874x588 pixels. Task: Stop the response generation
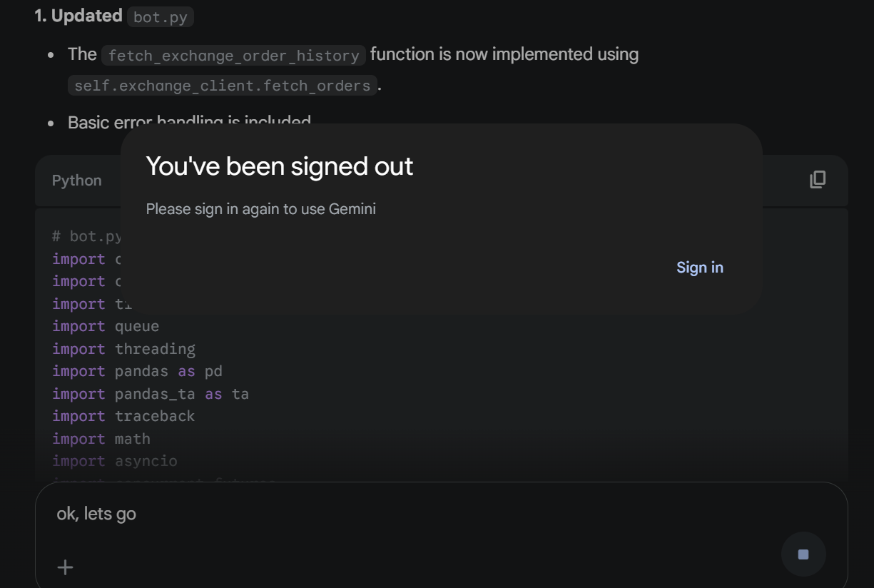(803, 554)
